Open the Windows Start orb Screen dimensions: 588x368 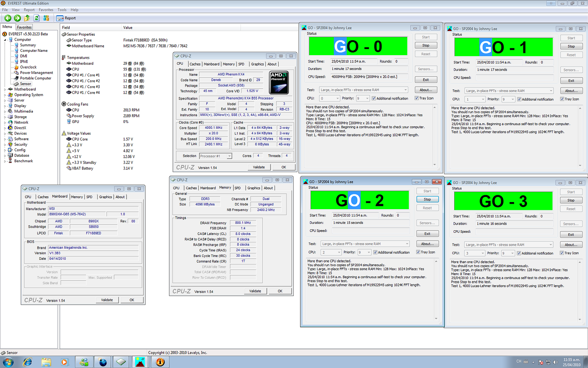pyautogui.click(x=8, y=362)
